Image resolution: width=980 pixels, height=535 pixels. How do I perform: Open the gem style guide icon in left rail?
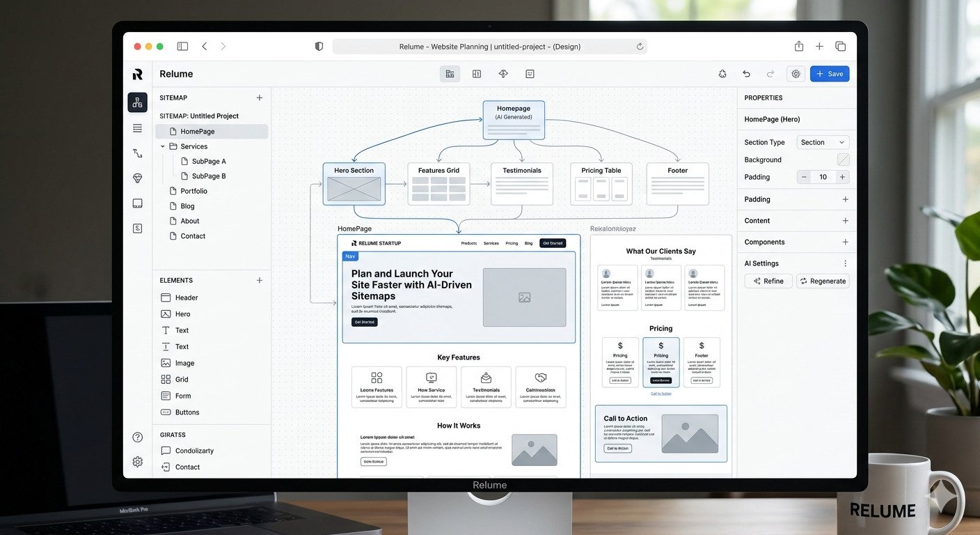pyautogui.click(x=137, y=178)
